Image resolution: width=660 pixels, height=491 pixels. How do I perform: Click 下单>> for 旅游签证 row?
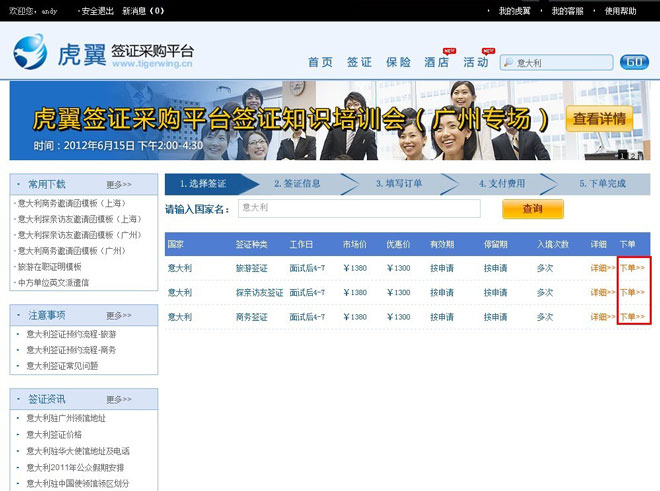click(x=632, y=268)
